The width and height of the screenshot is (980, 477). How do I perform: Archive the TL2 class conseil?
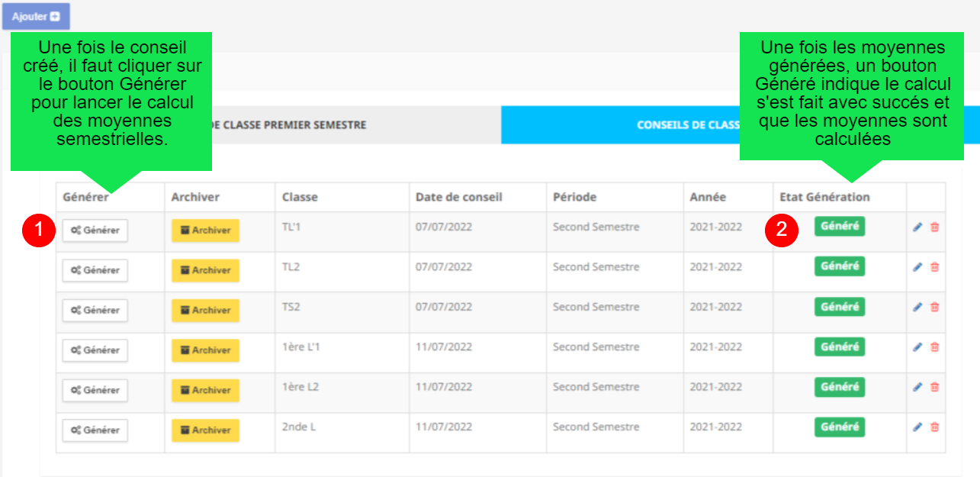[205, 270]
